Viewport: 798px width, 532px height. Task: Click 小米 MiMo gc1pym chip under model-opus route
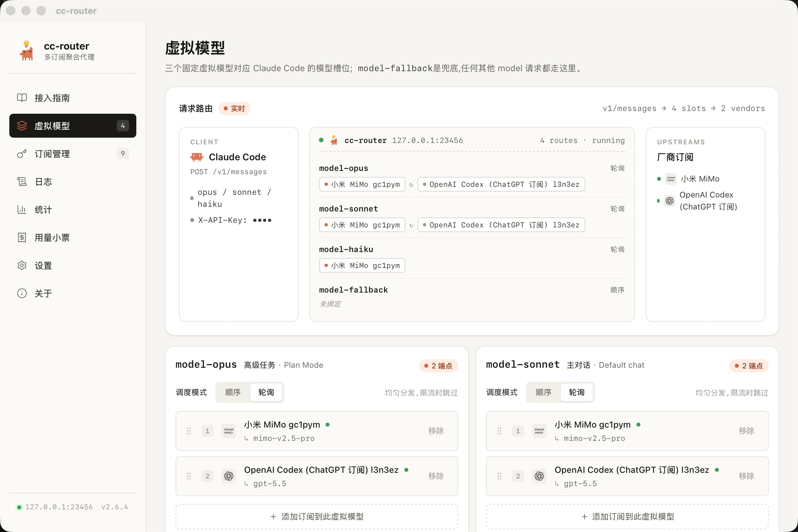click(362, 184)
